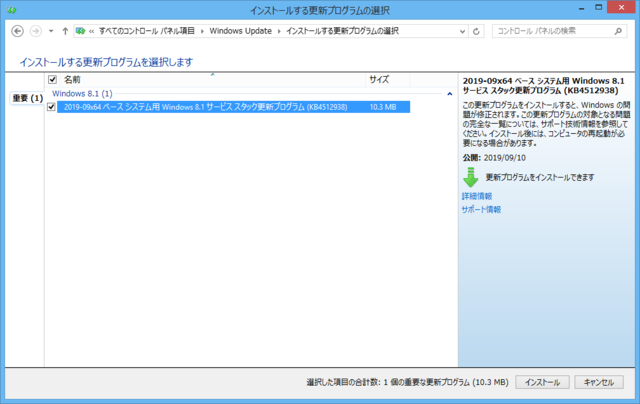Close the update selection window
The width and height of the screenshot is (640, 404).
coord(621,8)
